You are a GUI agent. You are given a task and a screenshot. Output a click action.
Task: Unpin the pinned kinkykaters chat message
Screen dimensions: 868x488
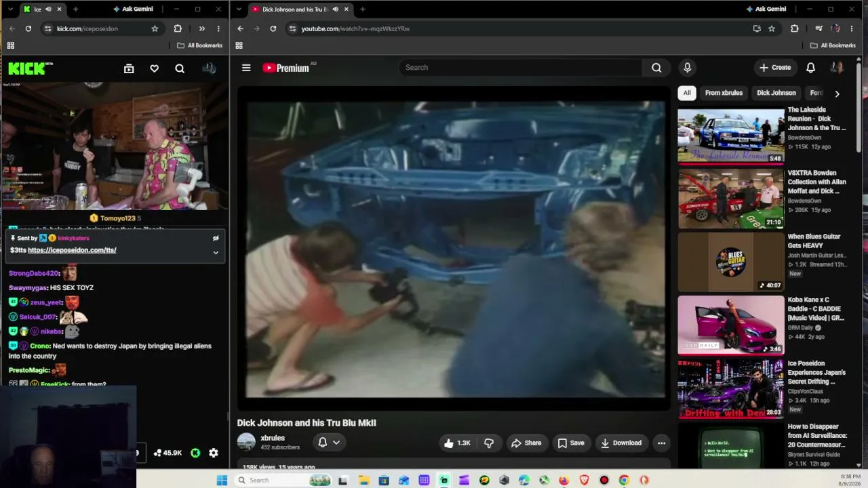(x=216, y=239)
